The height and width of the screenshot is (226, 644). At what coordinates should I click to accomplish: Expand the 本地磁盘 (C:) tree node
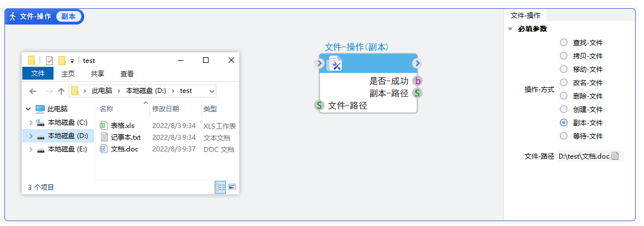31,122
